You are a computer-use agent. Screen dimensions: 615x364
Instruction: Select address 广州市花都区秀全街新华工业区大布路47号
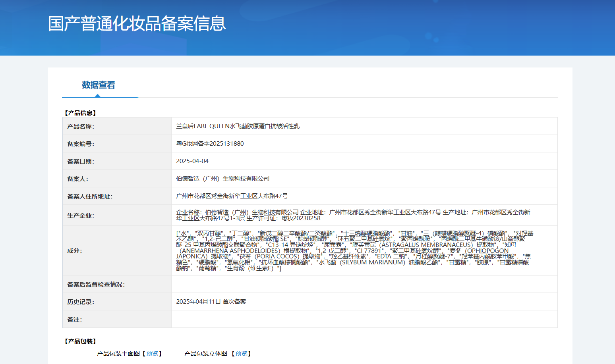232,196
